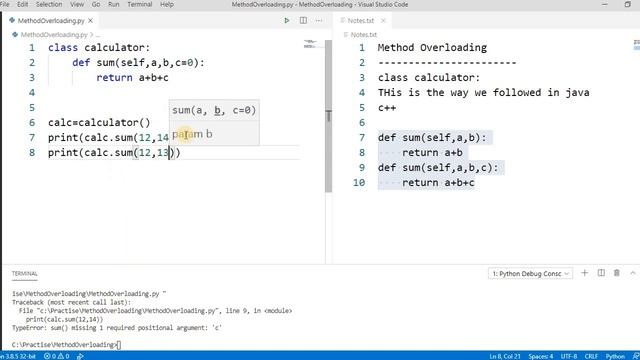This screenshot has width=640, height=360.
Task: Click line number 10 in Notes.txt
Action: click(x=359, y=182)
